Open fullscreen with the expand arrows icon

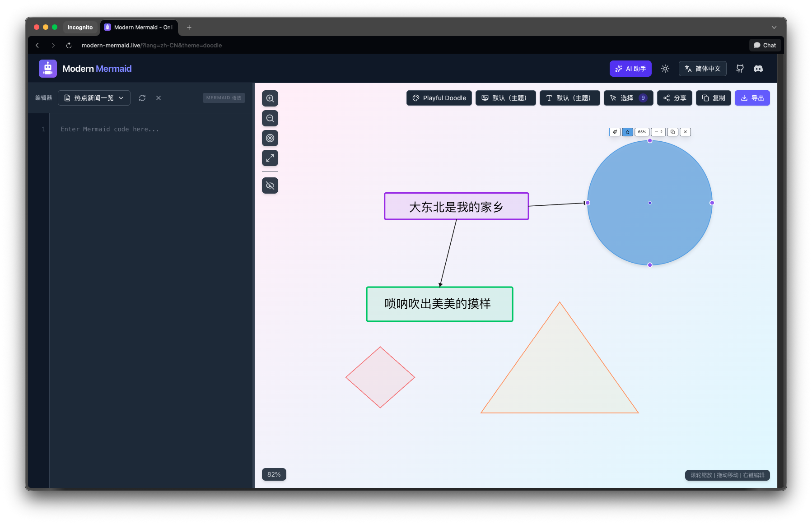[x=270, y=158]
